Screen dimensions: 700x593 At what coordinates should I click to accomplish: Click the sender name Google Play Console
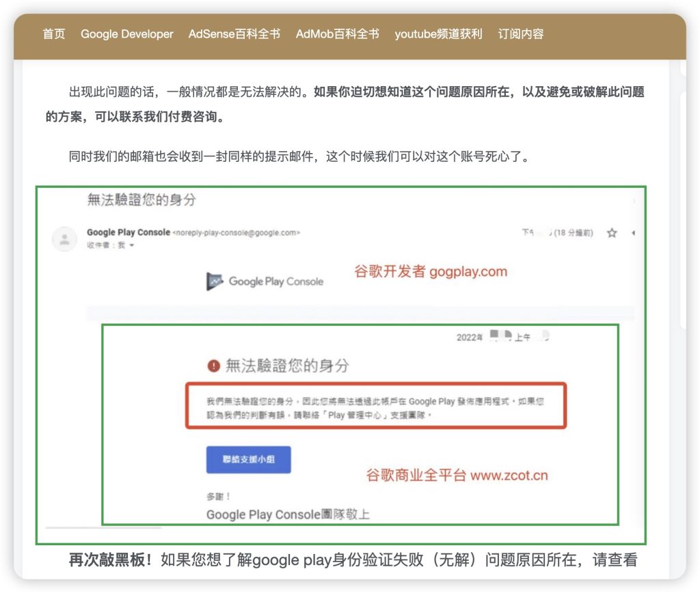pos(128,232)
